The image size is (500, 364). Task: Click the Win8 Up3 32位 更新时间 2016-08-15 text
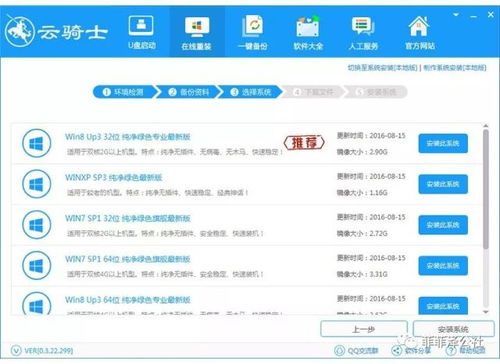tap(371, 136)
